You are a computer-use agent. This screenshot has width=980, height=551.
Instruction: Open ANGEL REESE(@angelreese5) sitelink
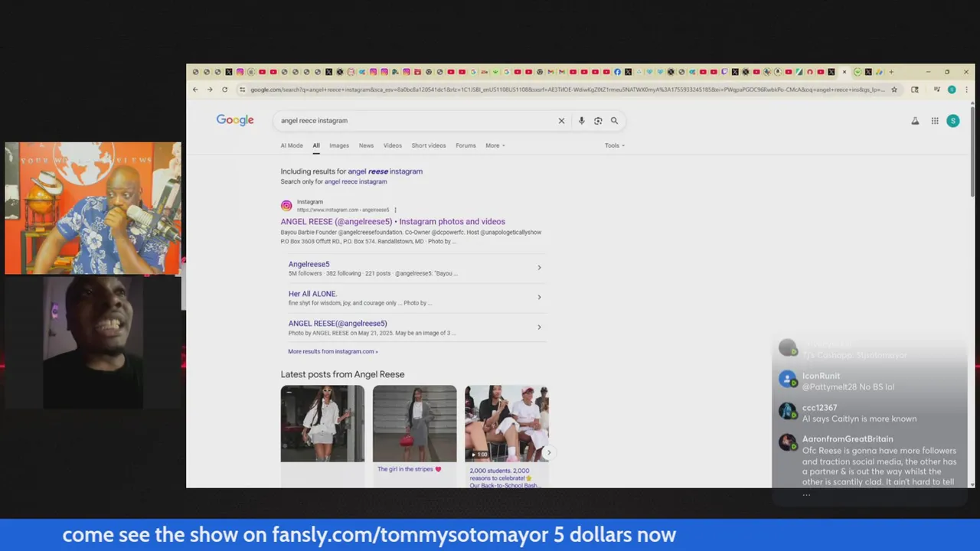pyautogui.click(x=338, y=323)
